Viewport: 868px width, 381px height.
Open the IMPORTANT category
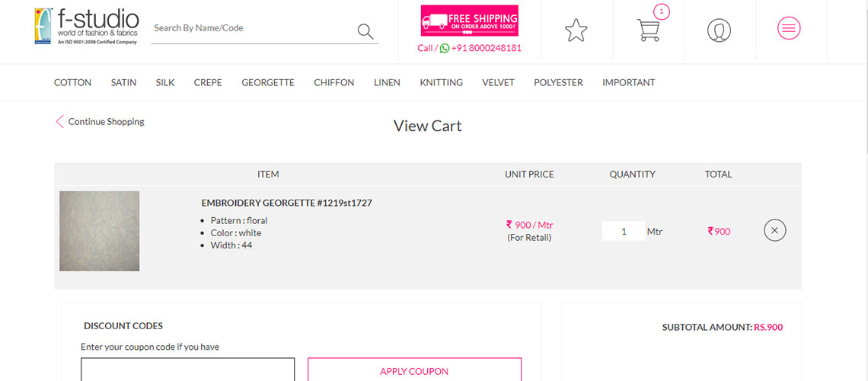click(628, 82)
